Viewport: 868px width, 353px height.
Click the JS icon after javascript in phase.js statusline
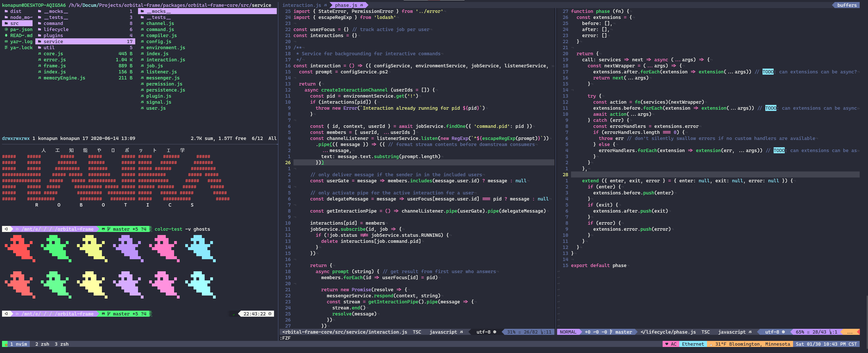(750, 332)
